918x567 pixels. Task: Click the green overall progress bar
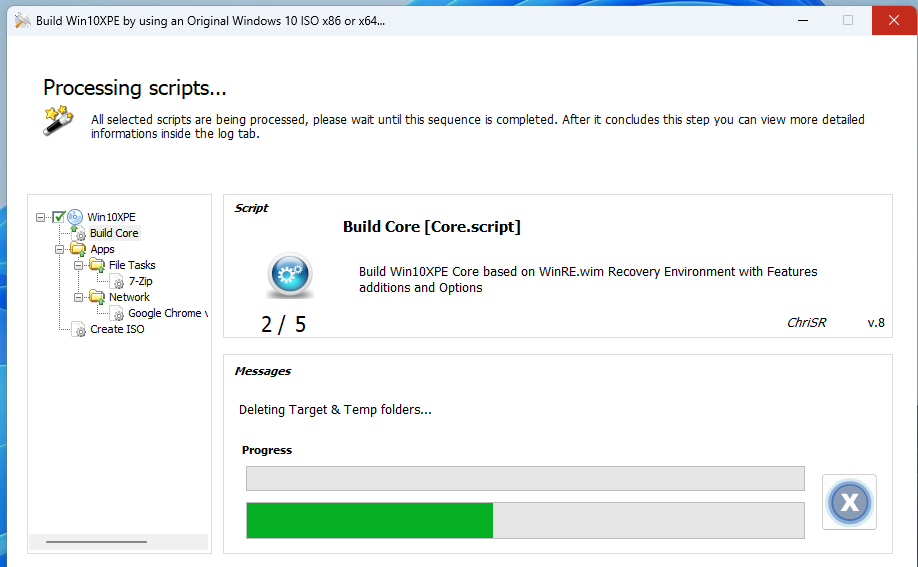point(525,520)
